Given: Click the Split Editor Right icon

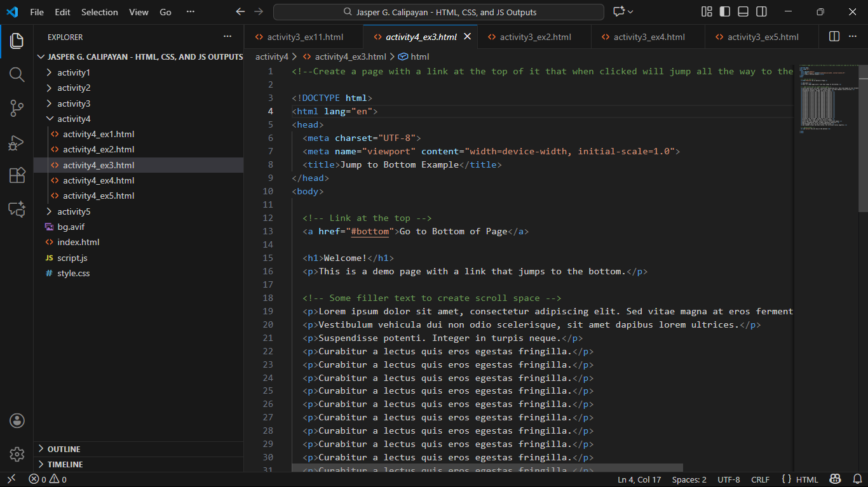Looking at the screenshot, I should (x=834, y=37).
